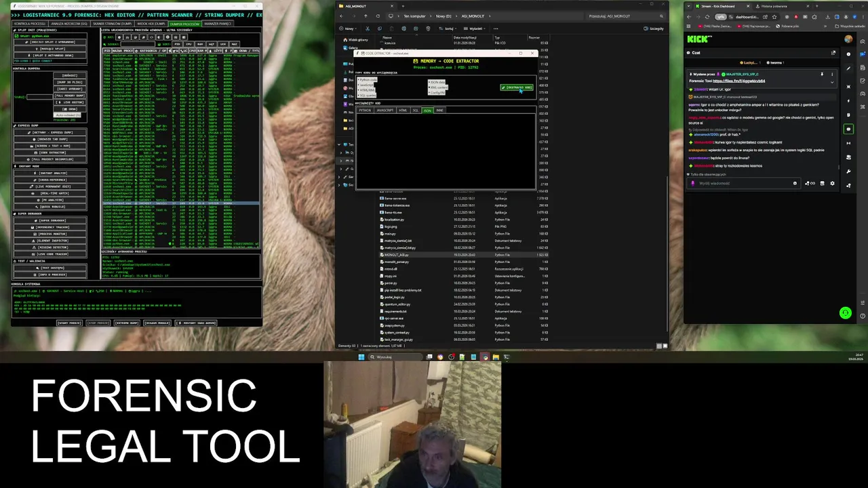Expand the pinned Kick message chevron
Viewport: 868px width, 488px height.
click(x=832, y=82)
